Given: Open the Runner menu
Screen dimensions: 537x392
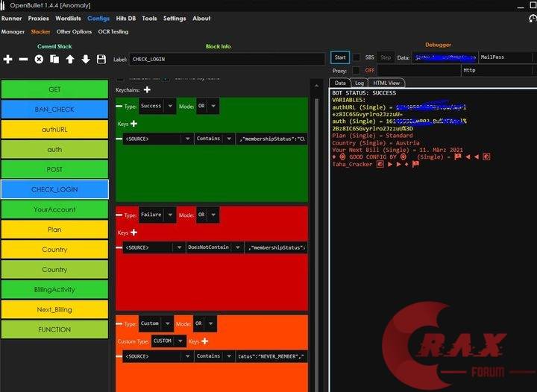Looking at the screenshot, I should coord(11,19).
